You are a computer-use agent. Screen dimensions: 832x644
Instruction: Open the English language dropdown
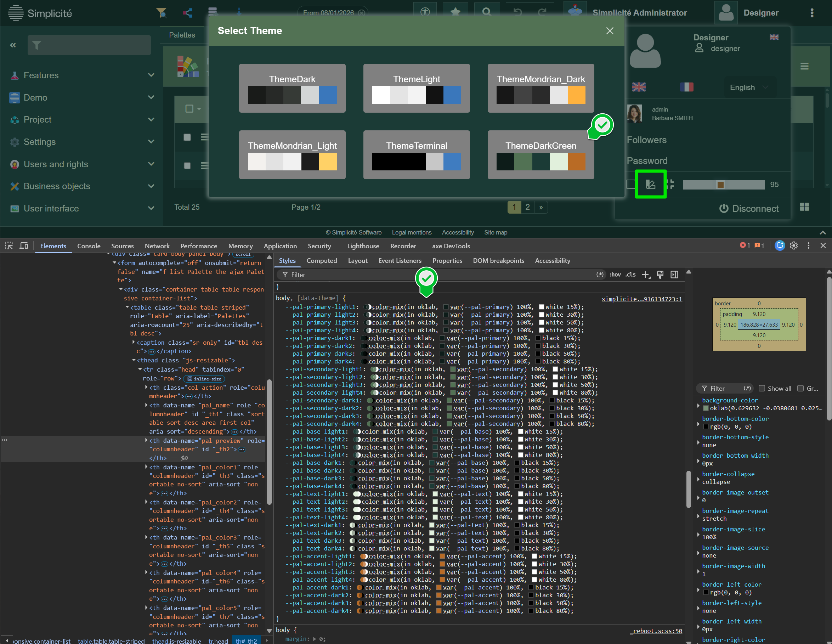[x=749, y=87]
